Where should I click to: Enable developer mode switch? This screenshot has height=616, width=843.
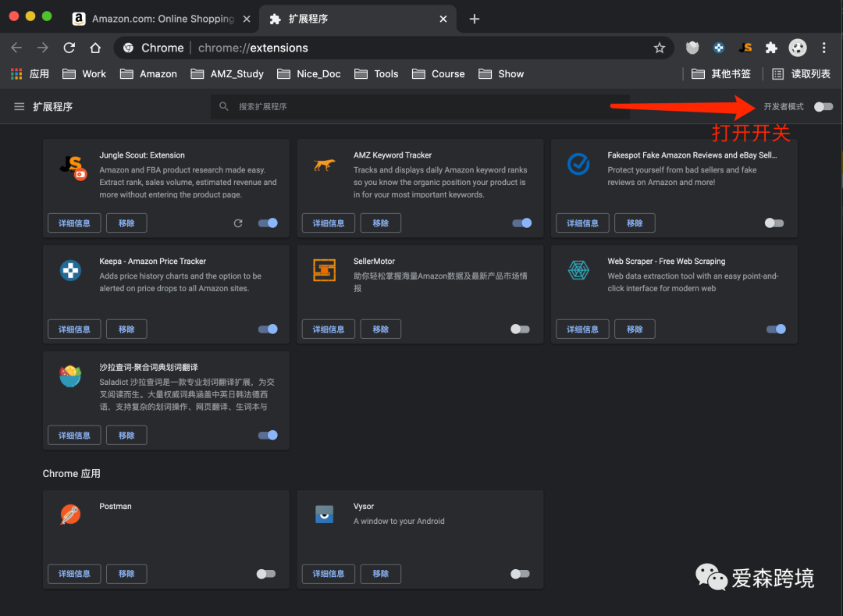coord(823,106)
